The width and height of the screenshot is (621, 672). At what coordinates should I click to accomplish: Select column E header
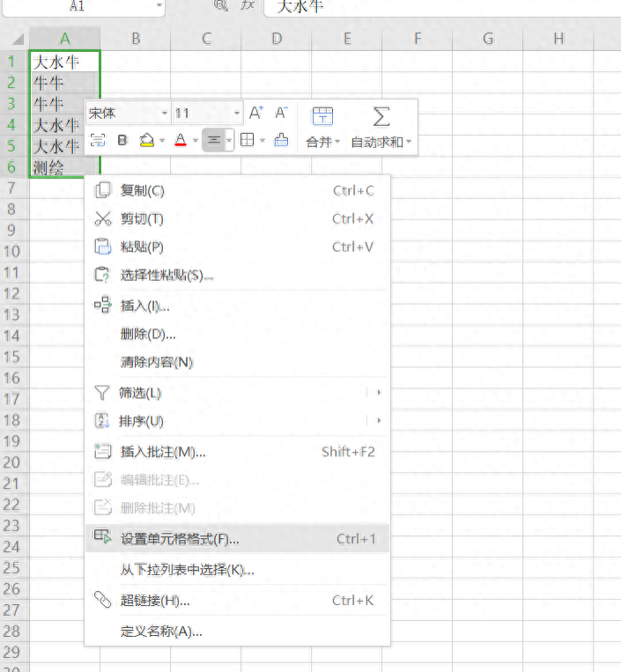click(x=347, y=39)
